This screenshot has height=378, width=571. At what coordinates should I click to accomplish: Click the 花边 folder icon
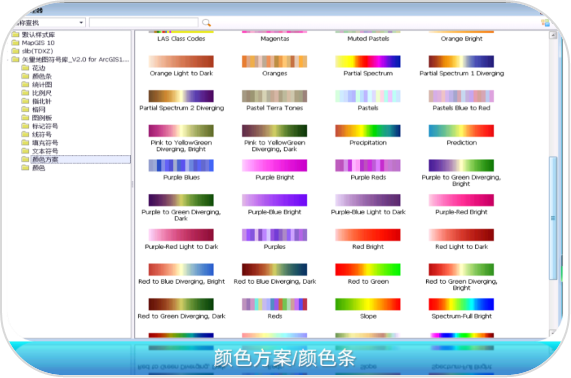pos(25,68)
